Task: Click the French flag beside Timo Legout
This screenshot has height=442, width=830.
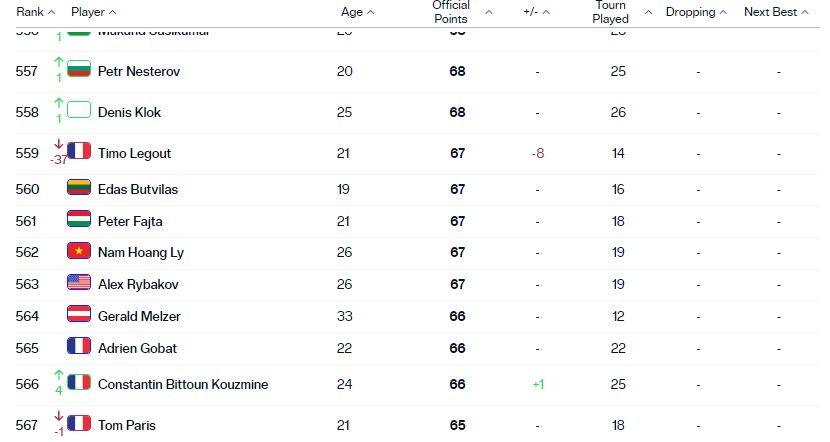Action: click(x=79, y=150)
